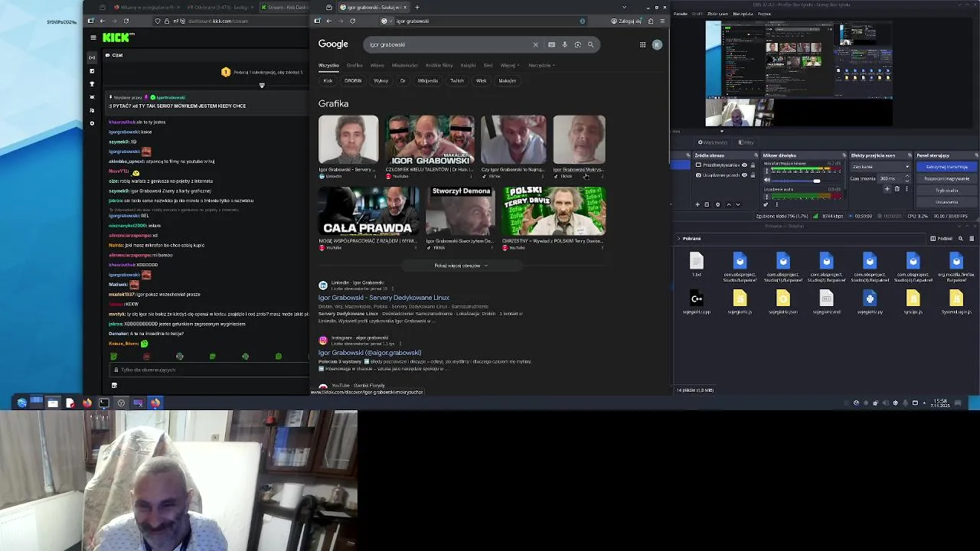Go back in the Google browser window
Screen dimensions: 980x551
[x=328, y=21]
